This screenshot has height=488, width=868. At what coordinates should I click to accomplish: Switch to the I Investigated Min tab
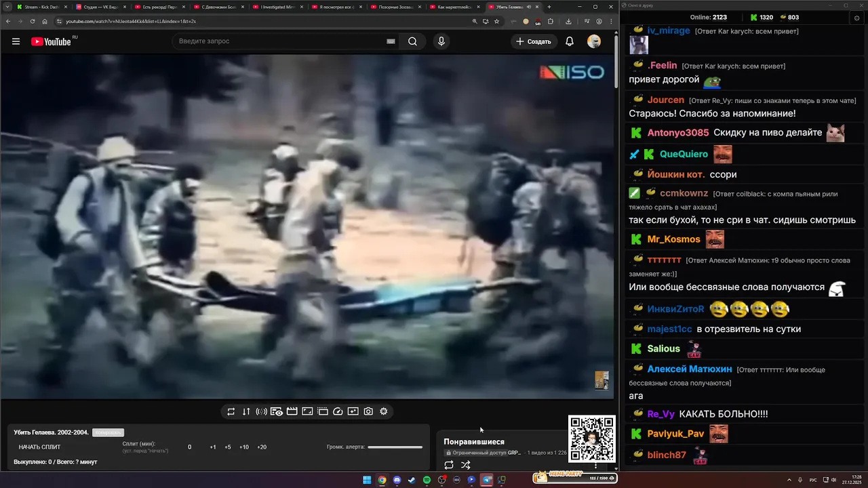click(276, 7)
